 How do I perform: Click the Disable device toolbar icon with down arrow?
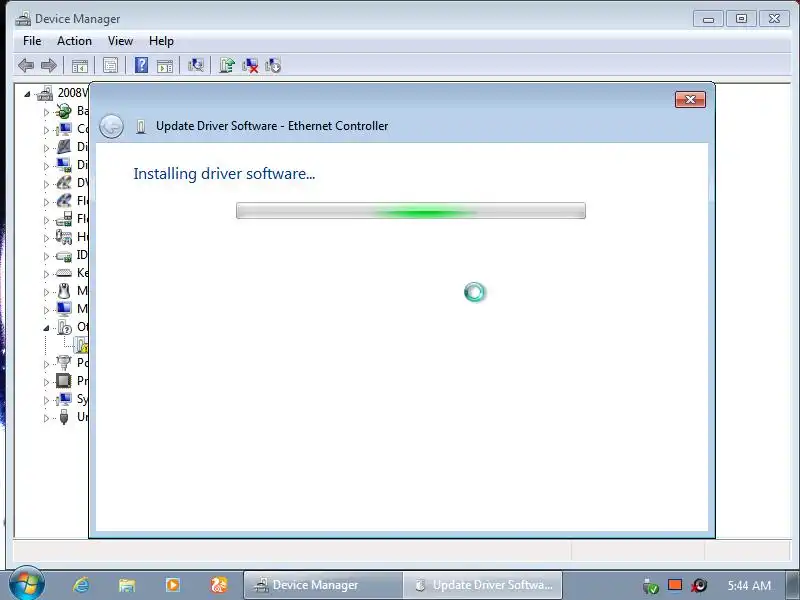[273, 65]
